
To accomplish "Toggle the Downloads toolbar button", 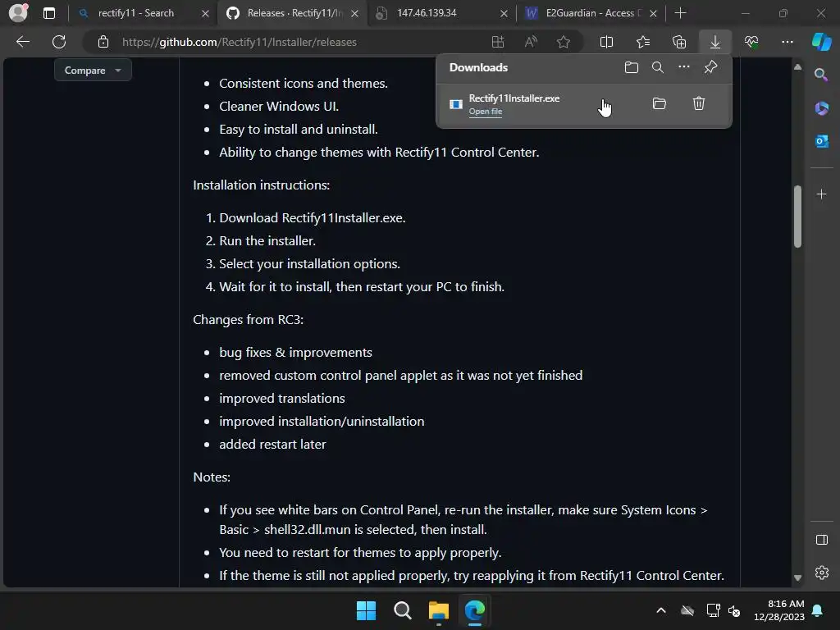I will pyautogui.click(x=715, y=42).
